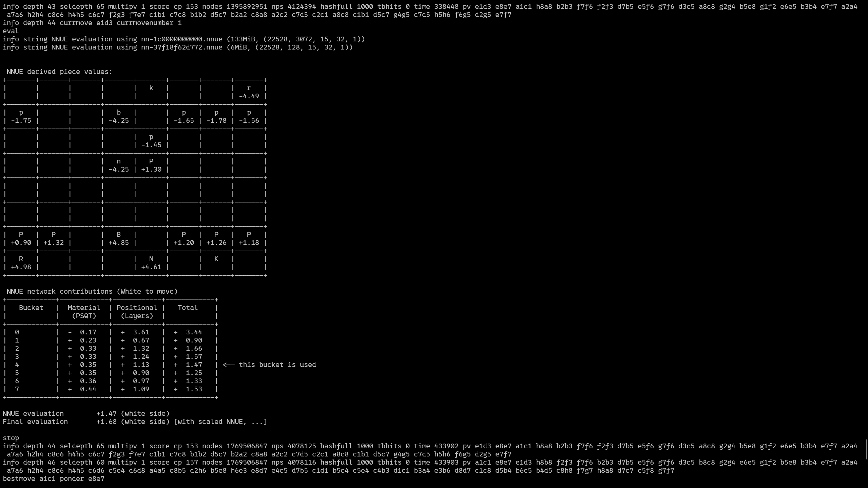The image size is (868, 488).
Task: Click the '133MiB' network size text
Action: [243, 39]
